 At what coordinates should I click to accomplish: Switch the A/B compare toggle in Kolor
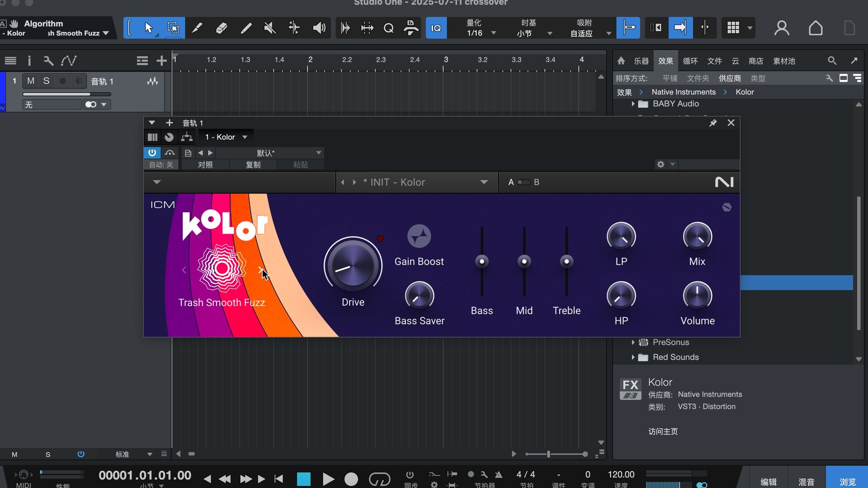[x=524, y=182]
